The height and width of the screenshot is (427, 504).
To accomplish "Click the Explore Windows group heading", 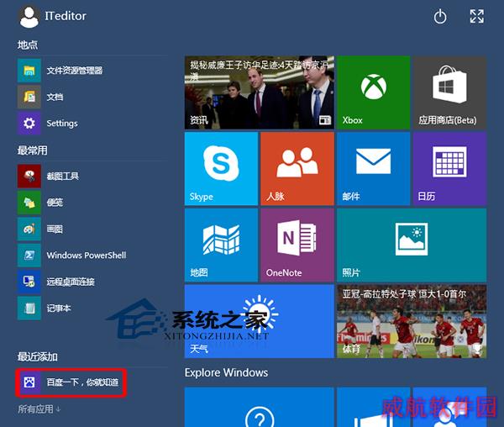I will click(226, 372).
